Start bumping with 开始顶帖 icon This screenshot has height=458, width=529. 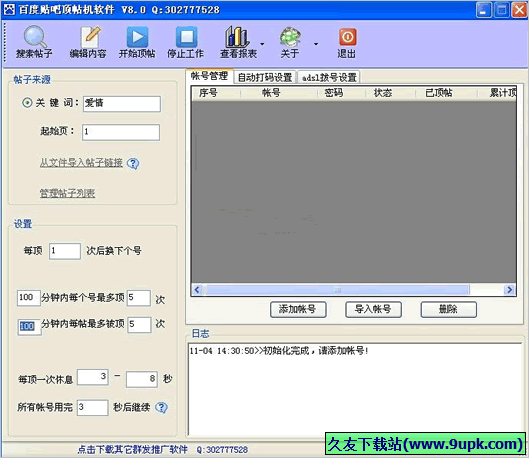[137, 36]
